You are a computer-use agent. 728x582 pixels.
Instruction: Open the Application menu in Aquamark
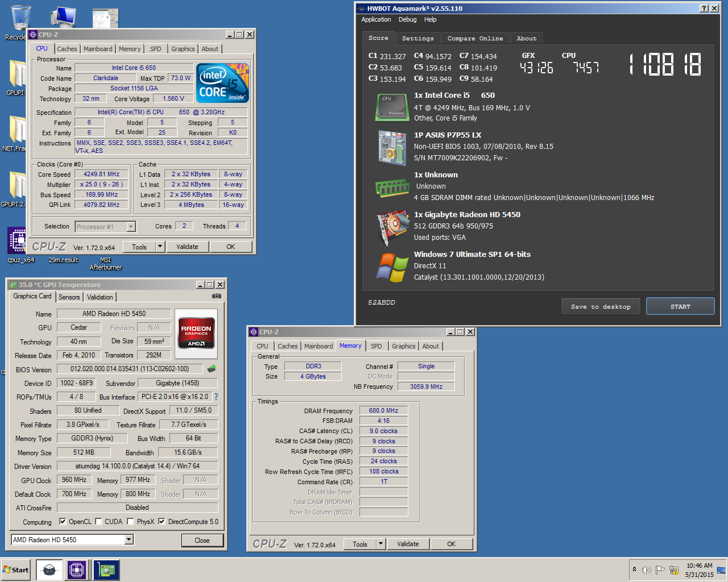(376, 19)
